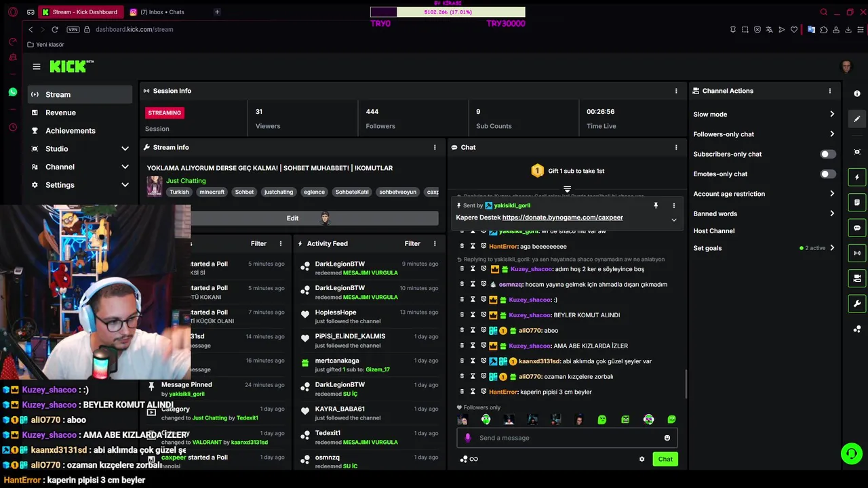The width and height of the screenshot is (868, 488).
Task: Open the document notes icon in right sidebar
Action: [857, 202]
